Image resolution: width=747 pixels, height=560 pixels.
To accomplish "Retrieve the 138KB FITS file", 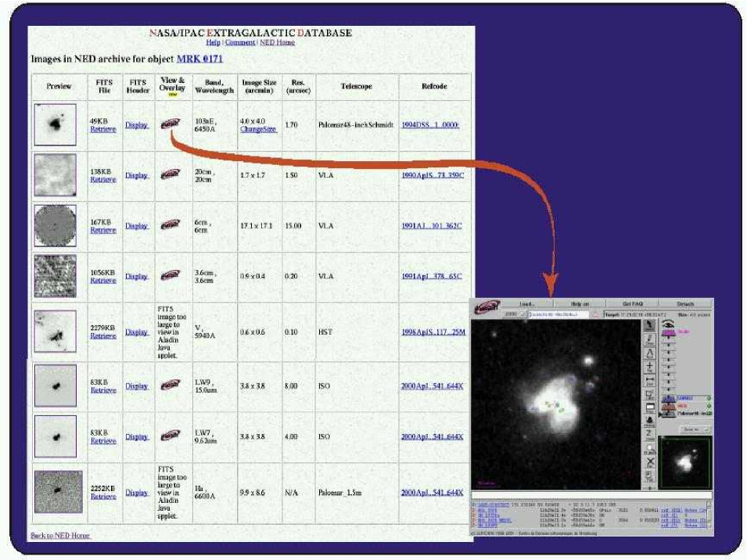I will click(103, 180).
